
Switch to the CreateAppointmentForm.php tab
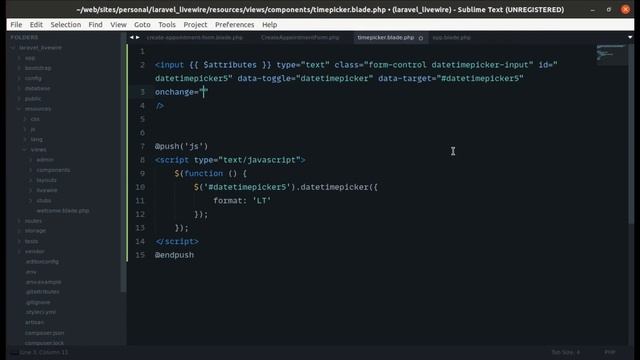pyautogui.click(x=300, y=38)
